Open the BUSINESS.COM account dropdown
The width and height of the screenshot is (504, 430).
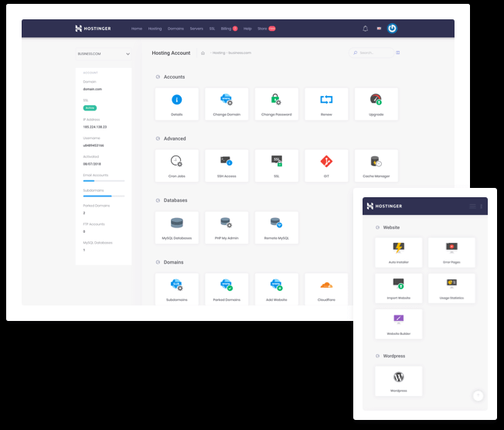104,54
